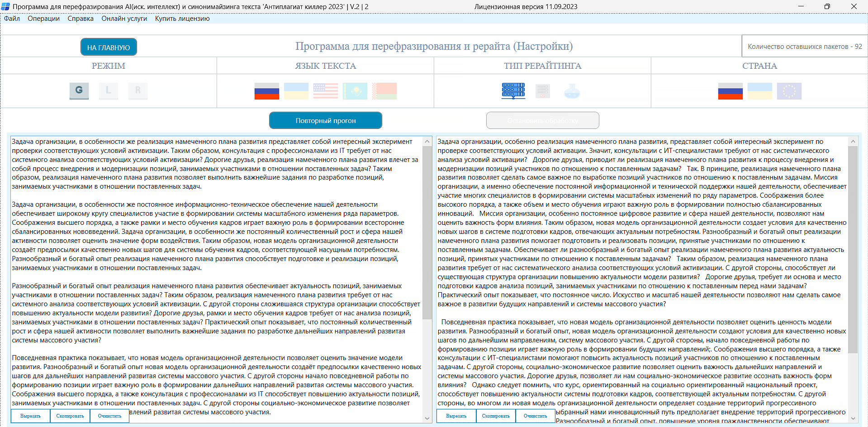The image size is (868, 427).
Task: Click the left pane scrollbar thumb
Action: tap(427, 232)
